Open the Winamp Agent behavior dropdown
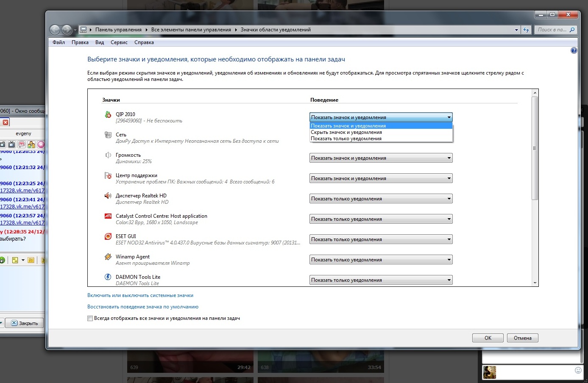Image resolution: width=588 pixels, height=383 pixels. click(x=381, y=260)
